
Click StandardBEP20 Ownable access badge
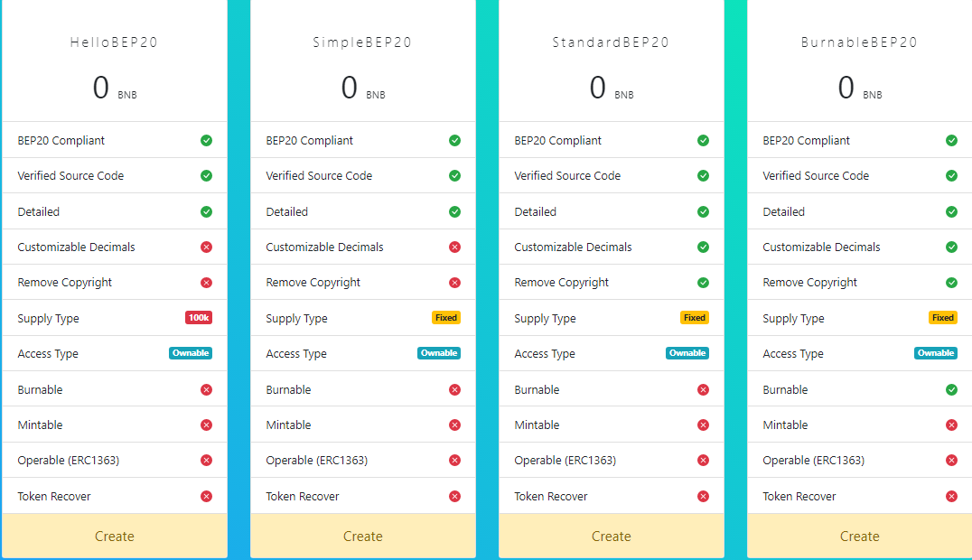pyautogui.click(x=687, y=353)
